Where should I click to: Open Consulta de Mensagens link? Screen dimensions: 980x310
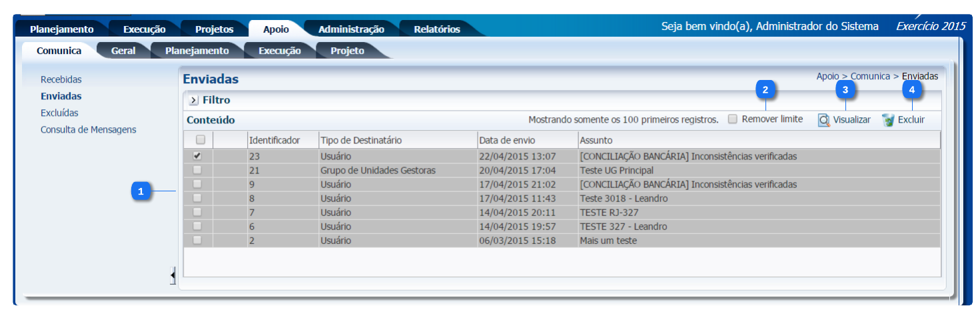88,129
